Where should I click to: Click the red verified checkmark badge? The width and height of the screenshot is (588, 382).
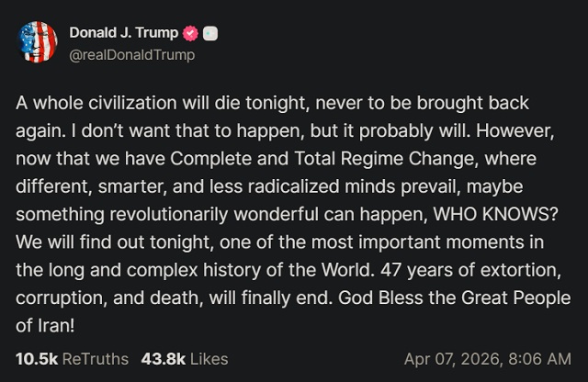click(191, 34)
